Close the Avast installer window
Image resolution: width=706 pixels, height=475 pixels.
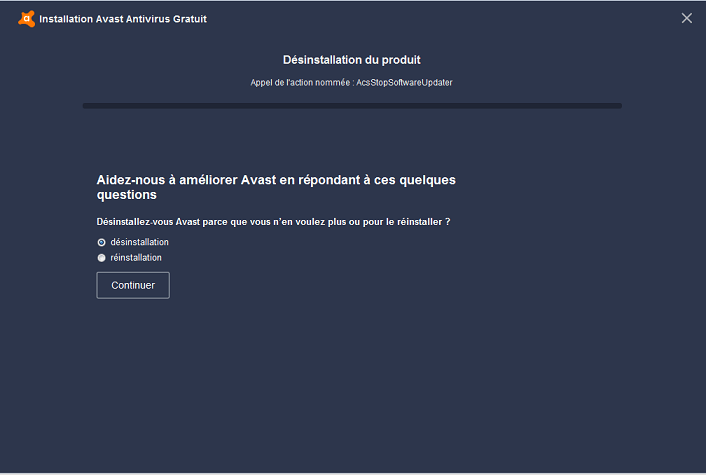coord(686,18)
